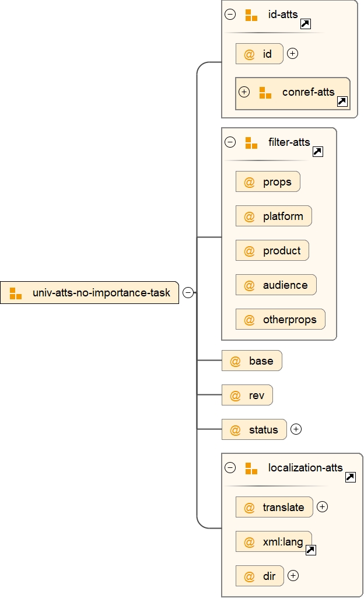This screenshot has height=598, width=364.
Task: Follow the xml:lang reference arrow icon
Action: tap(311, 550)
